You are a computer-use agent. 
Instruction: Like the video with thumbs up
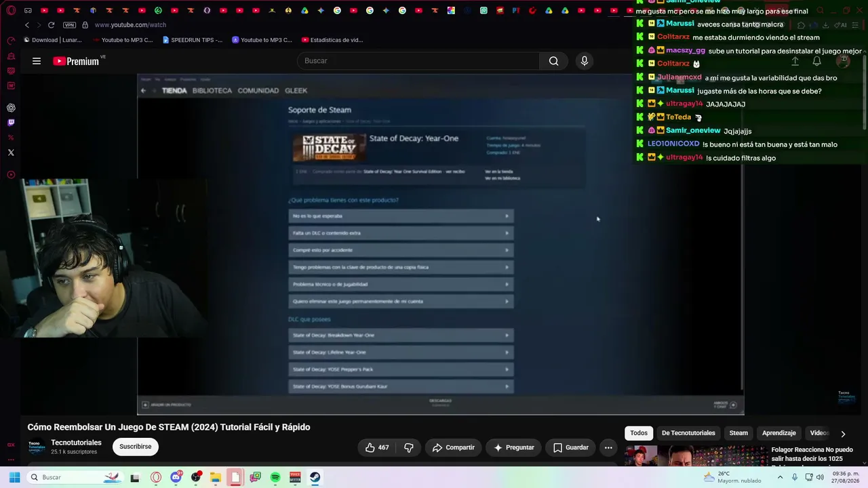[377, 447]
